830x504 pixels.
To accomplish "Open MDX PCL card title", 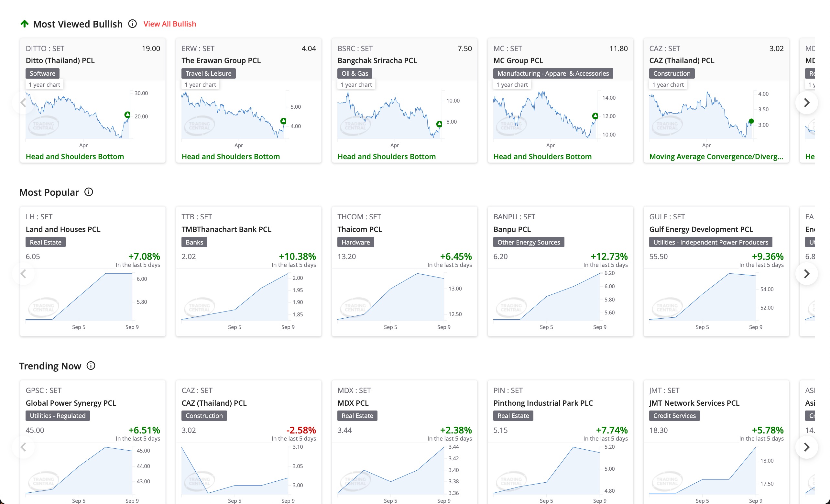I will click(353, 403).
